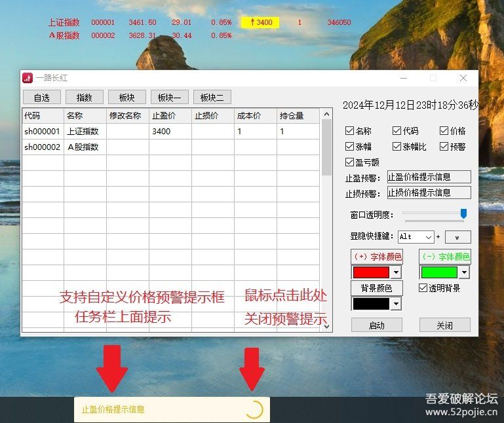Switch to the 自选 tab
The height and width of the screenshot is (423, 504).
coord(41,98)
